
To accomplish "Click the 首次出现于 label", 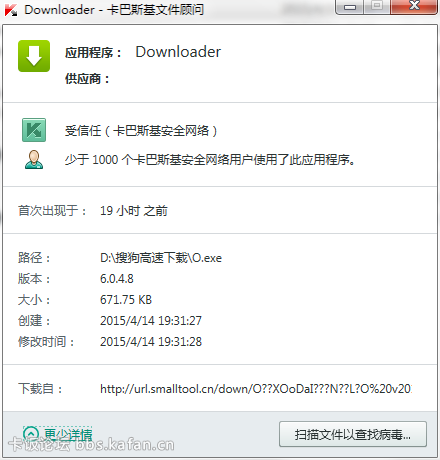I will tap(52, 211).
